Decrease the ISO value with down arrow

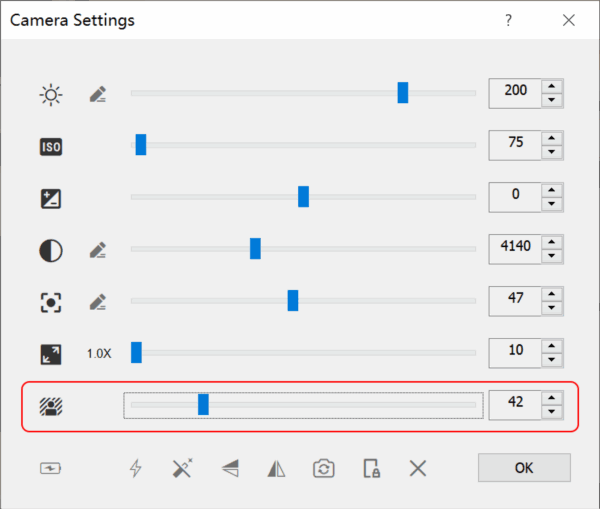point(552,153)
